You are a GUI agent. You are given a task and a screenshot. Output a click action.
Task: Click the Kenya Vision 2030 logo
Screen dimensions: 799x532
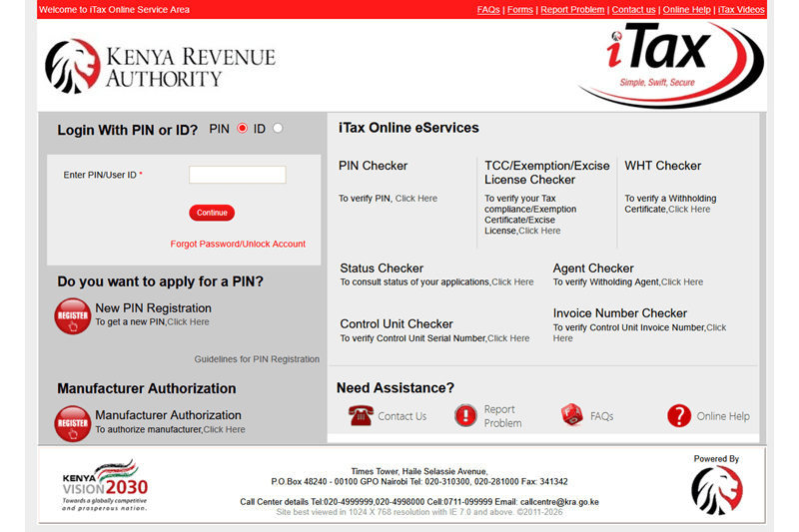(105, 485)
